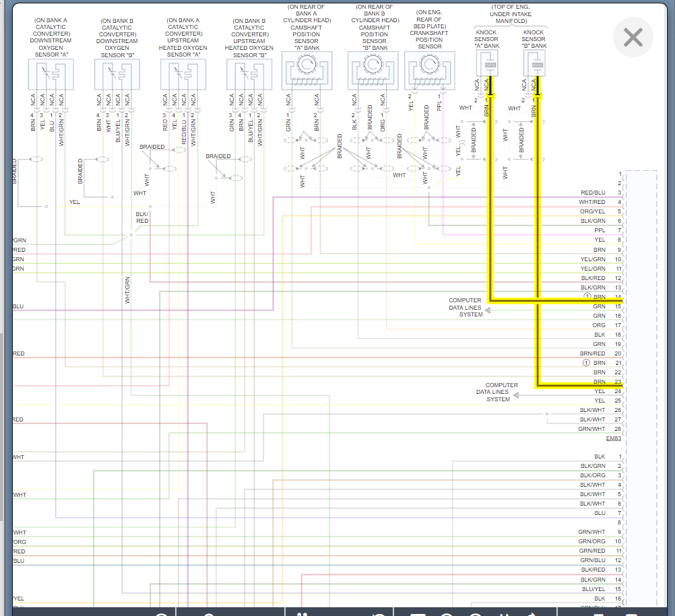Close the wiring diagram viewer
This screenshot has height=616, width=675.
(633, 37)
